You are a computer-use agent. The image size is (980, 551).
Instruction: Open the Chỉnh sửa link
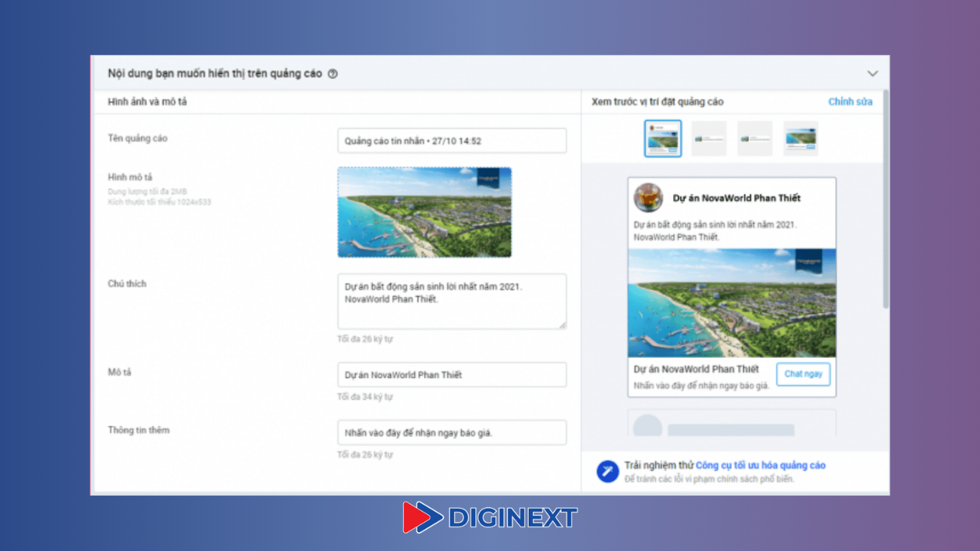pos(850,102)
